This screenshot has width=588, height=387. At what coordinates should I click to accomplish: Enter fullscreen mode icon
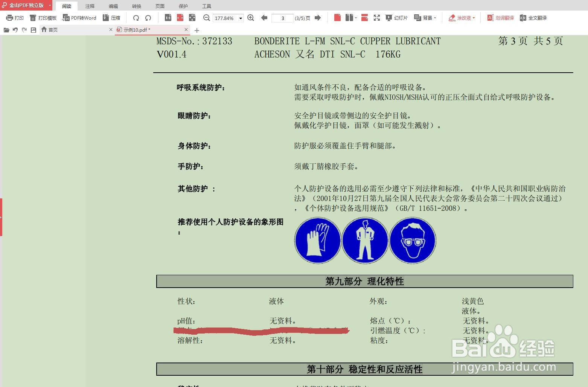point(376,18)
